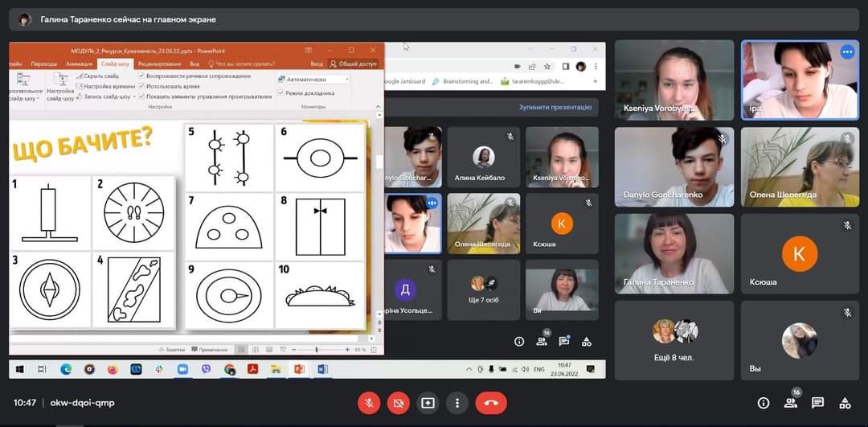Click Edge browser icon in shared taskbar

tap(66, 369)
